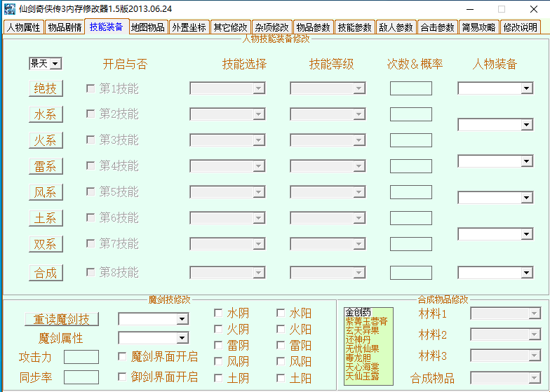Open the 物品参数 tab
This screenshot has height=392, width=550.
313,27
